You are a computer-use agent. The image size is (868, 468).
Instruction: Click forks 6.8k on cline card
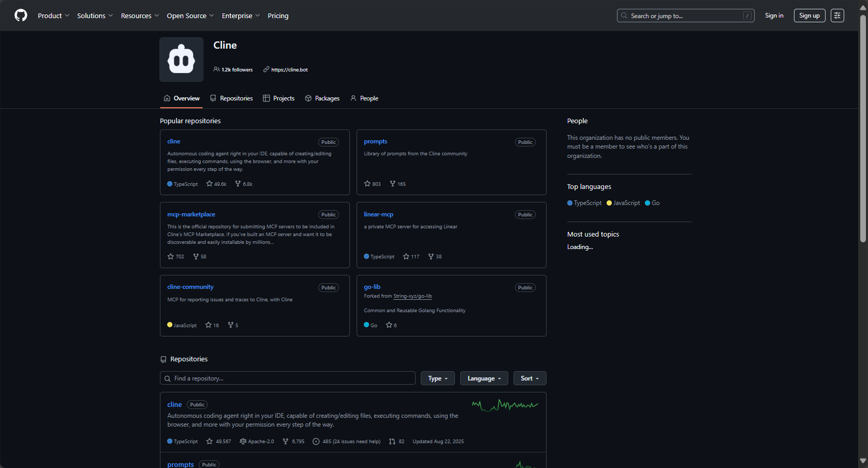[x=244, y=184]
